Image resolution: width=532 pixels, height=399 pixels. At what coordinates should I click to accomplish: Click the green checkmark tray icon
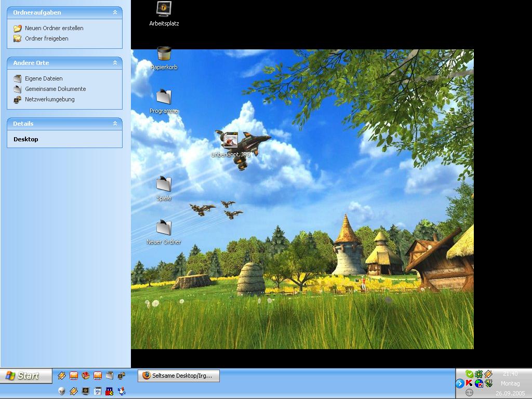click(x=469, y=374)
